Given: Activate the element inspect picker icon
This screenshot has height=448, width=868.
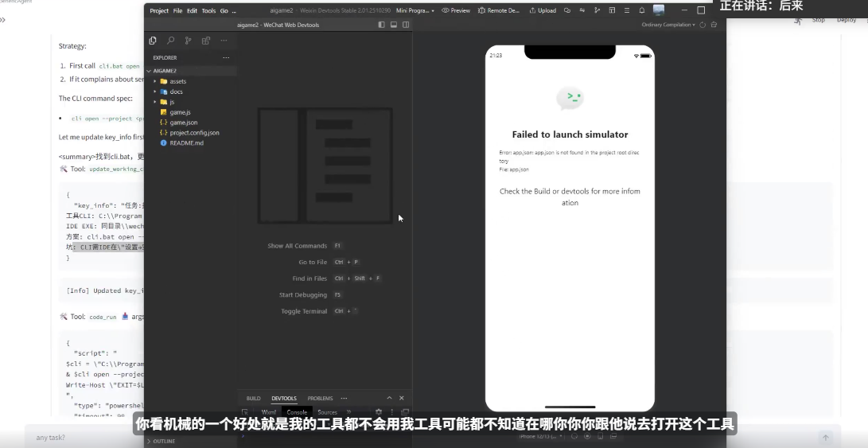Looking at the screenshot, I should pos(245,412).
